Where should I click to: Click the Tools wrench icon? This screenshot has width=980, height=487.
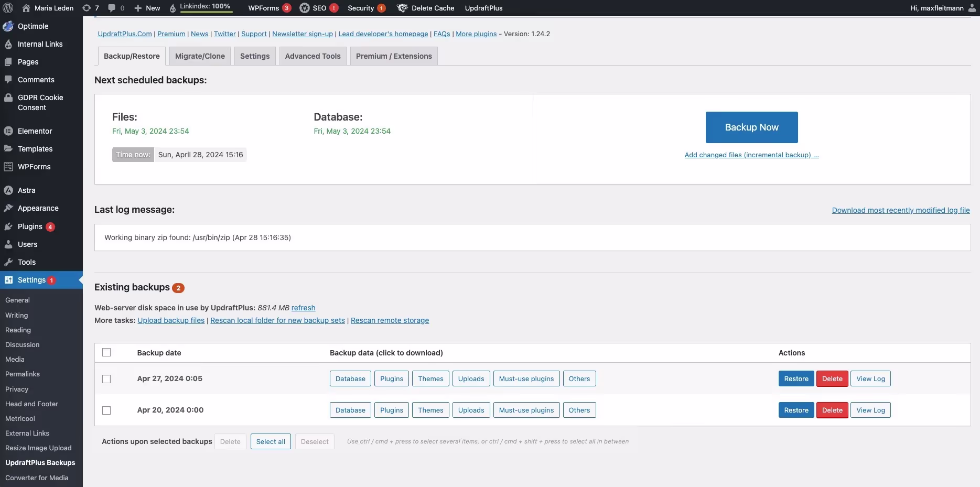[8, 262]
